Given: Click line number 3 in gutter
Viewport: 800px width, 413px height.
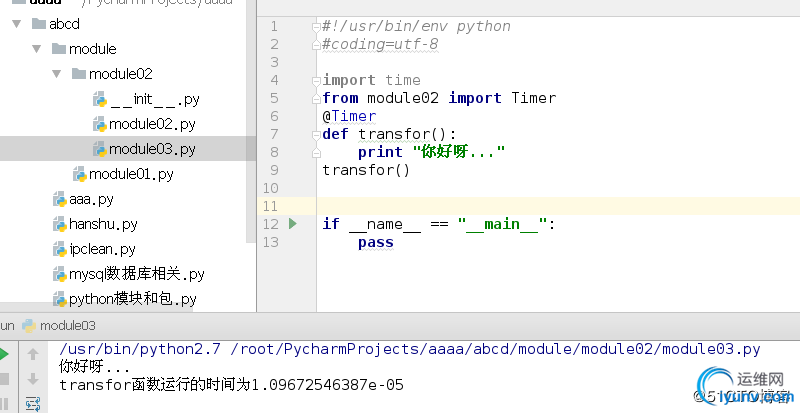Looking at the screenshot, I should 274,62.
